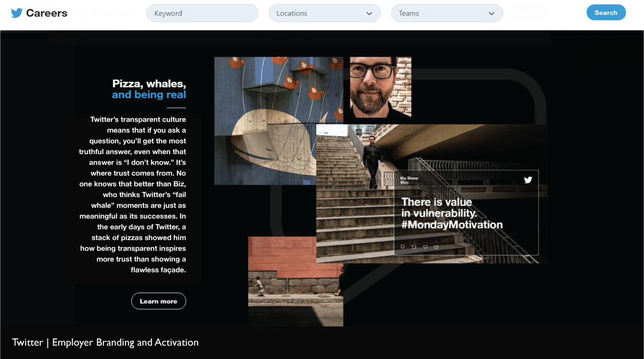The width and height of the screenshot is (644, 359).
Task: Open the red wall street photo
Action: tap(296, 281)
